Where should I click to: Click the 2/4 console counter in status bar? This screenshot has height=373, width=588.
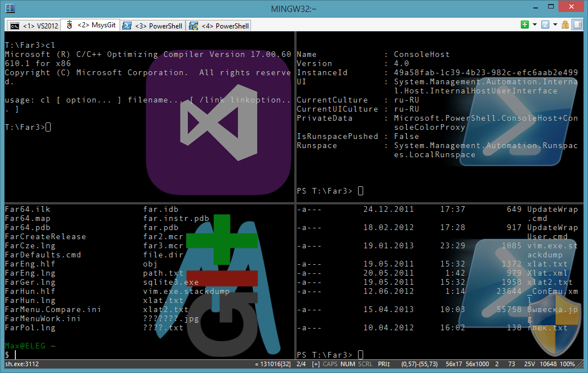pos(301,366)
